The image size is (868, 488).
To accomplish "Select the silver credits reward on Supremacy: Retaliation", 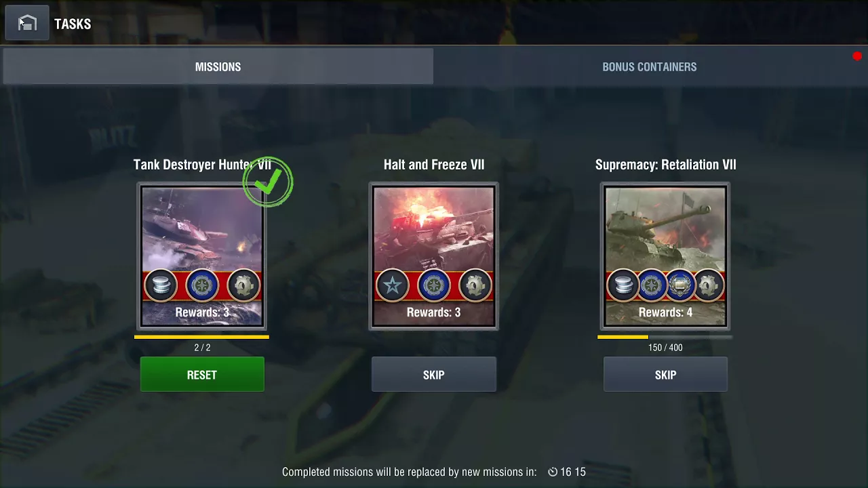I will click(623, 285).
